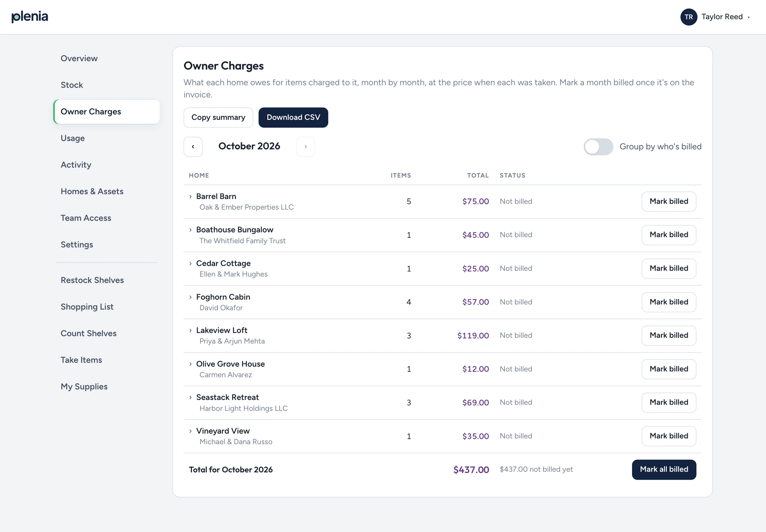Screen dimensions: 766x532
Task: Open Settings in sidebar
Action: pos(107,245)
